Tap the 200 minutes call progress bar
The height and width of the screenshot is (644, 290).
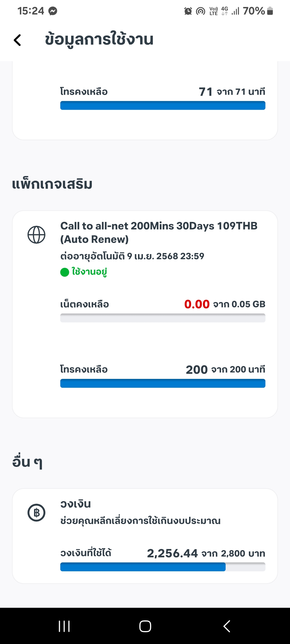(163, 383)
